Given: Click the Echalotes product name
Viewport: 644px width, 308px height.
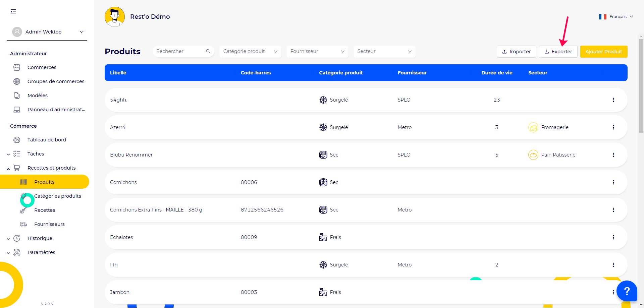Looking at the screenshot, I should (x=121, y=237).
